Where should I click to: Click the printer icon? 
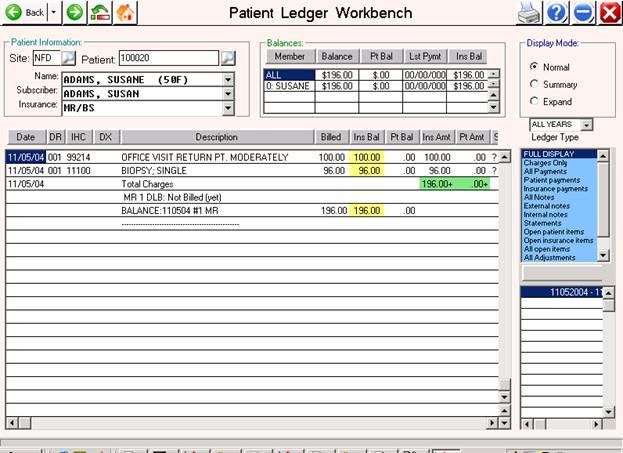point(528,13)
